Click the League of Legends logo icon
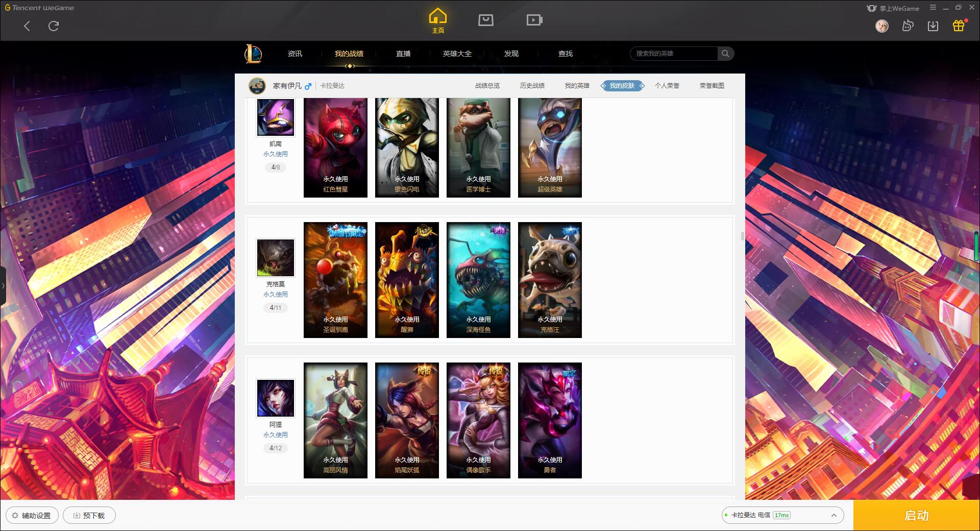This screenshot has width=980, height=531. tap(253, 54)
